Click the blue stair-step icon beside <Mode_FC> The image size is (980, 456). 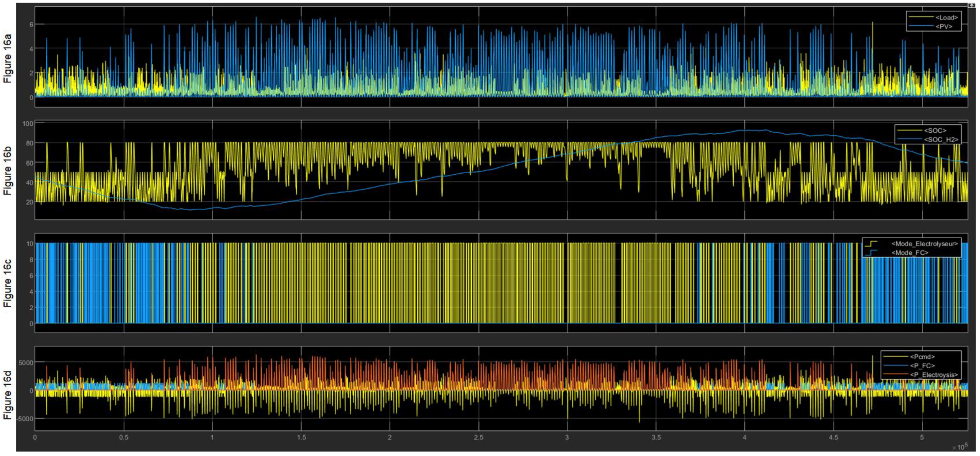(x=871, y=252)
